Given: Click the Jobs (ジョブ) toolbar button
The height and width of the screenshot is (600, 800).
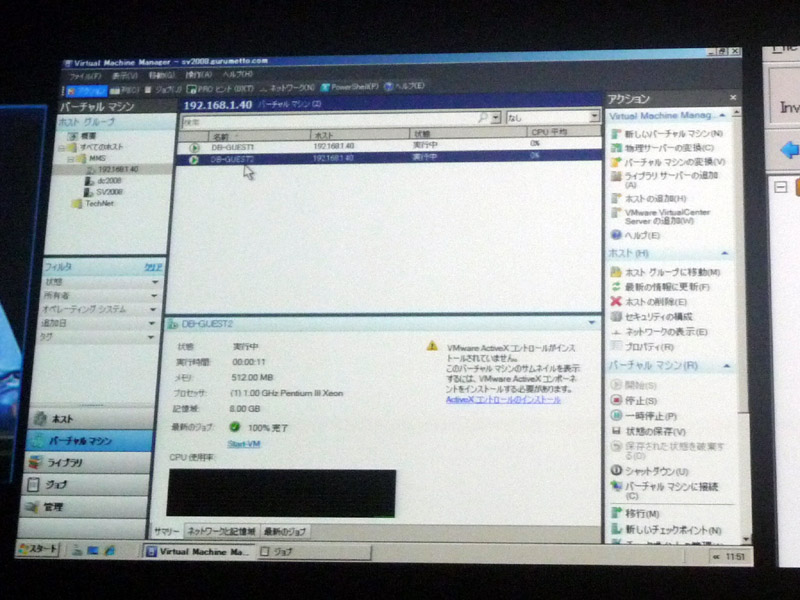Looking at the screenshot, I should pos(163,89).
